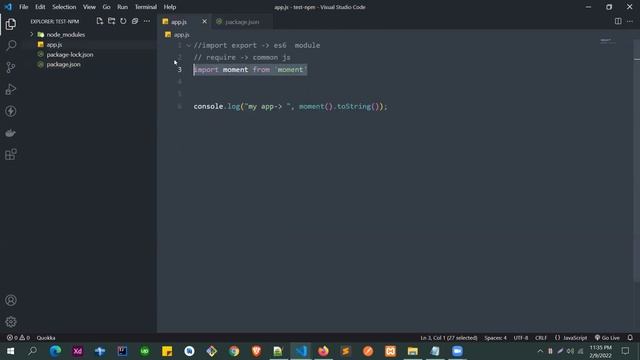Image resolution: width=640 pixels, height=360 pixels.
Task: Click the New File icon in Explorer
Action: pyautogui.click(x=100, y=21)
